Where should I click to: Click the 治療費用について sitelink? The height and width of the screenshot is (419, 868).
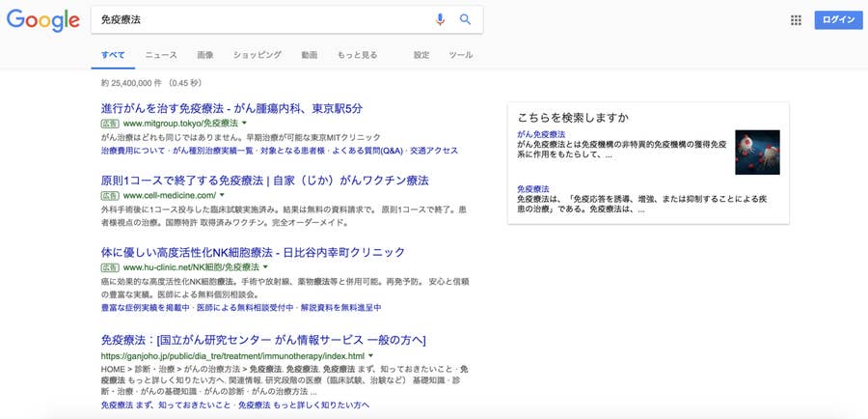click(x=133, y=151)
